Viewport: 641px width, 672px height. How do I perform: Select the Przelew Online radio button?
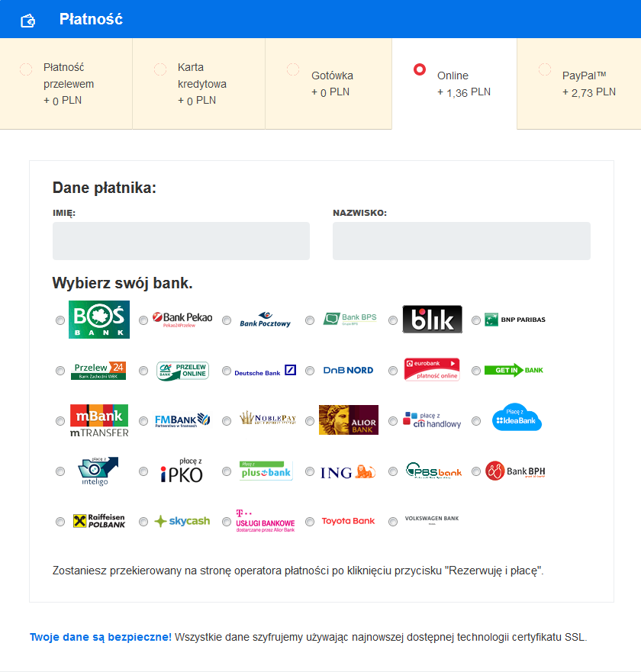coord(143,371)
